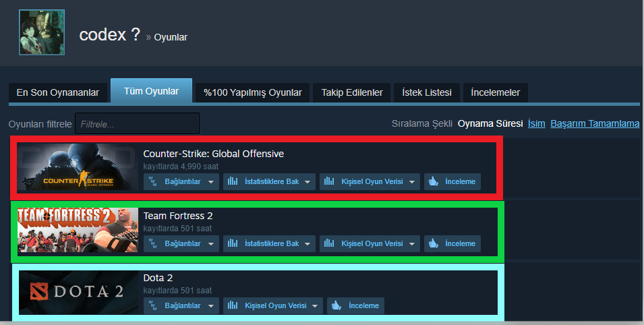
Task: Open the Counter-Strike: Global Offensive banner image
Action: 78,167
